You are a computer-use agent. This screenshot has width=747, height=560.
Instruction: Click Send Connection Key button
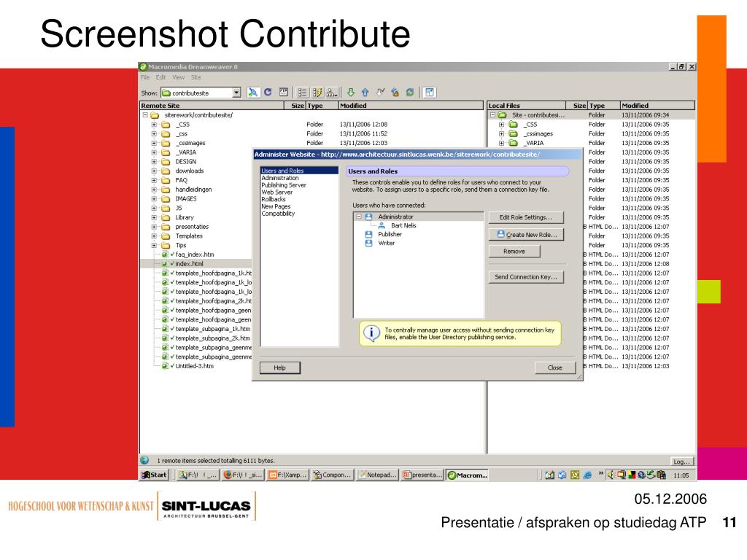(526, 276)
